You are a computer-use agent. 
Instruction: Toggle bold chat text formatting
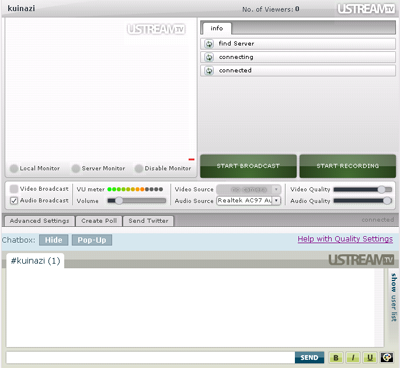[336, 358]
